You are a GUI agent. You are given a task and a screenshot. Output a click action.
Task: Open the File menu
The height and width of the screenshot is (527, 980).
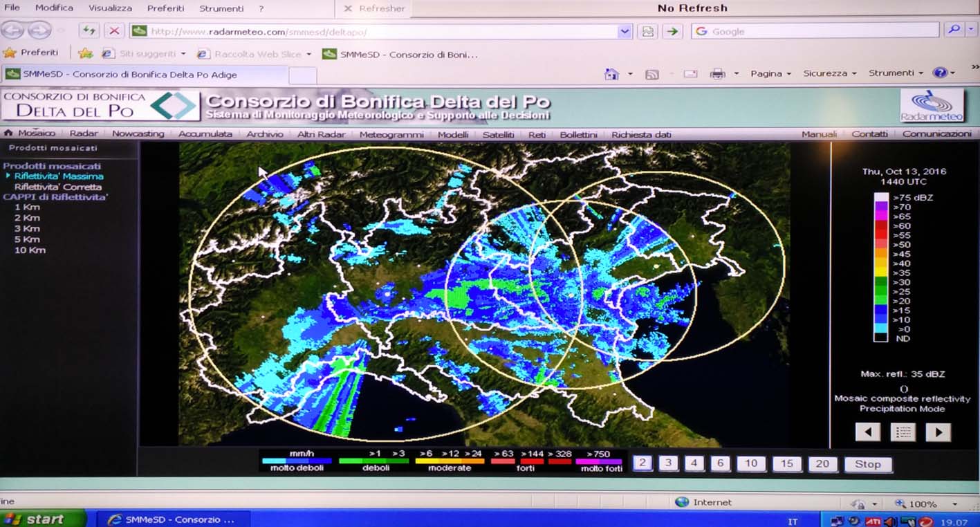click(x=12, y=8)
